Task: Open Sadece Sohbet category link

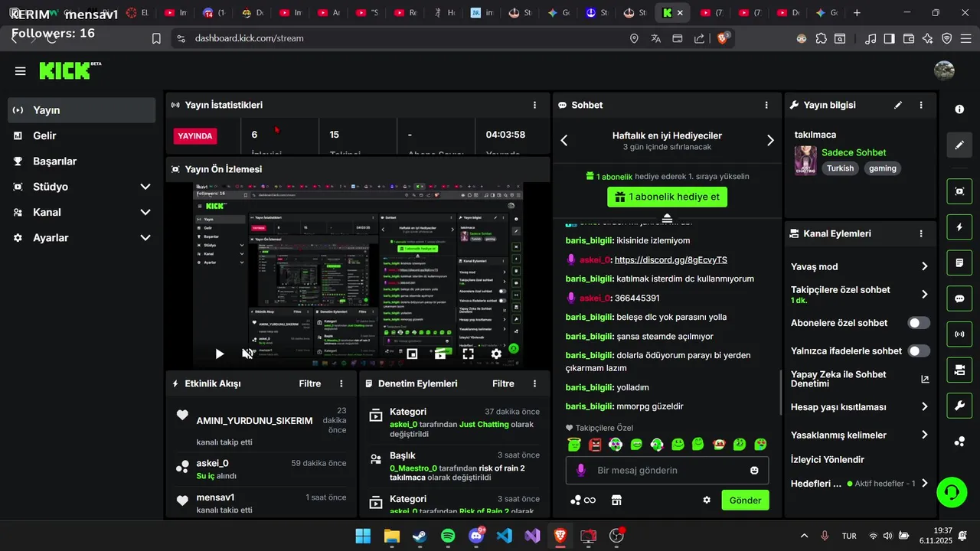Action: coord(854,152)
